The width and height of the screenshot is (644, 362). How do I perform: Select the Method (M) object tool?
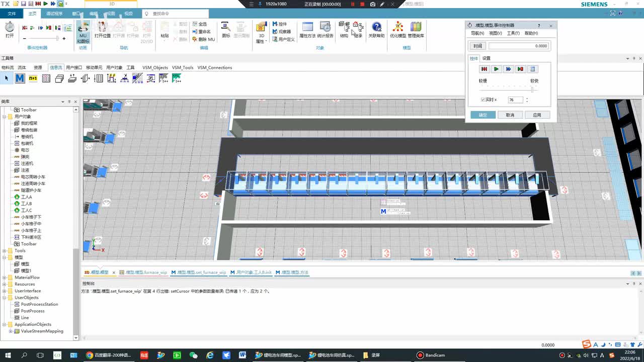[20, 78]
